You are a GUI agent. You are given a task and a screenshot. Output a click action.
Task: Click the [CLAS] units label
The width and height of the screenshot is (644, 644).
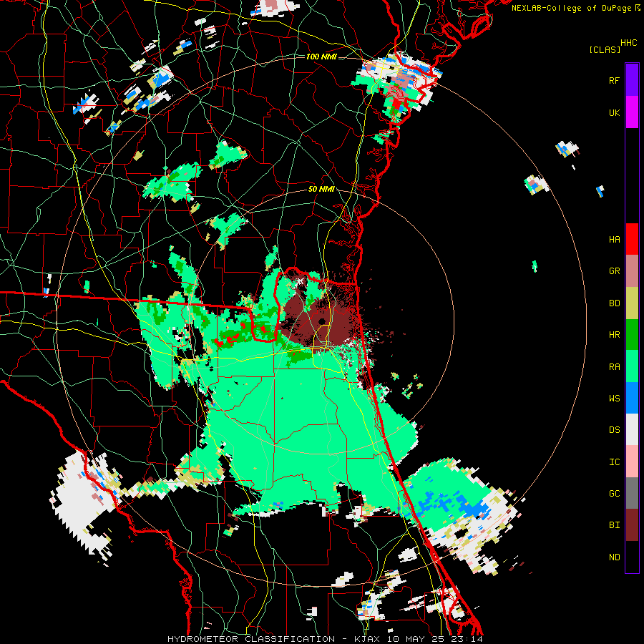pyautogui.click(x=605, y=49)
